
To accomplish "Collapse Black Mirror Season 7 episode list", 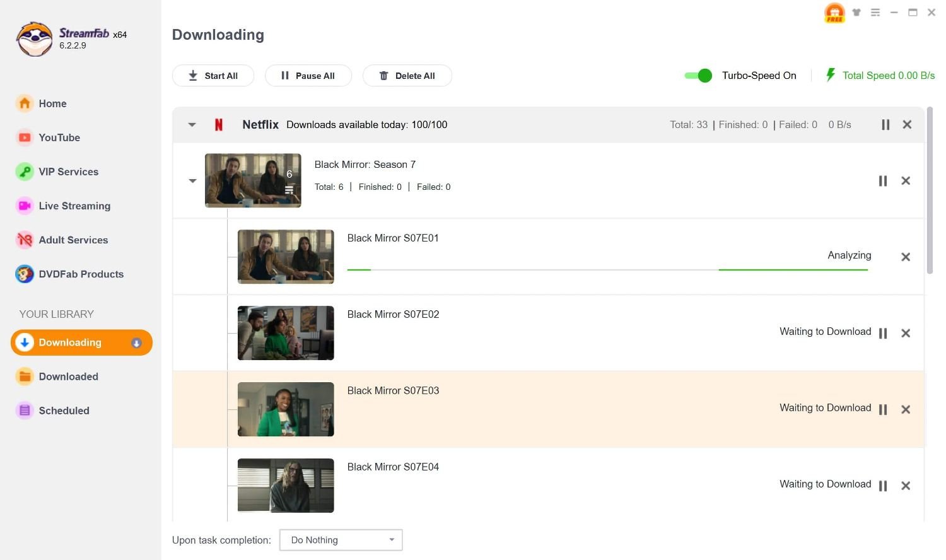I will pyautogui.click(x=192, y=181).
